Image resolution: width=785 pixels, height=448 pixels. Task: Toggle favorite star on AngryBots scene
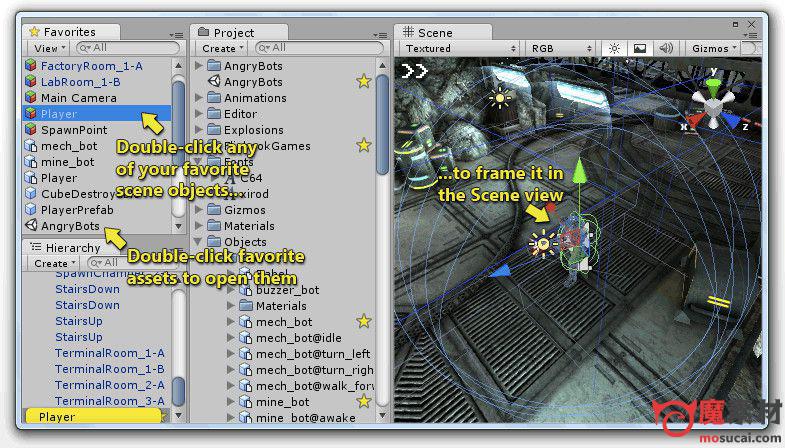coord(364,81)
